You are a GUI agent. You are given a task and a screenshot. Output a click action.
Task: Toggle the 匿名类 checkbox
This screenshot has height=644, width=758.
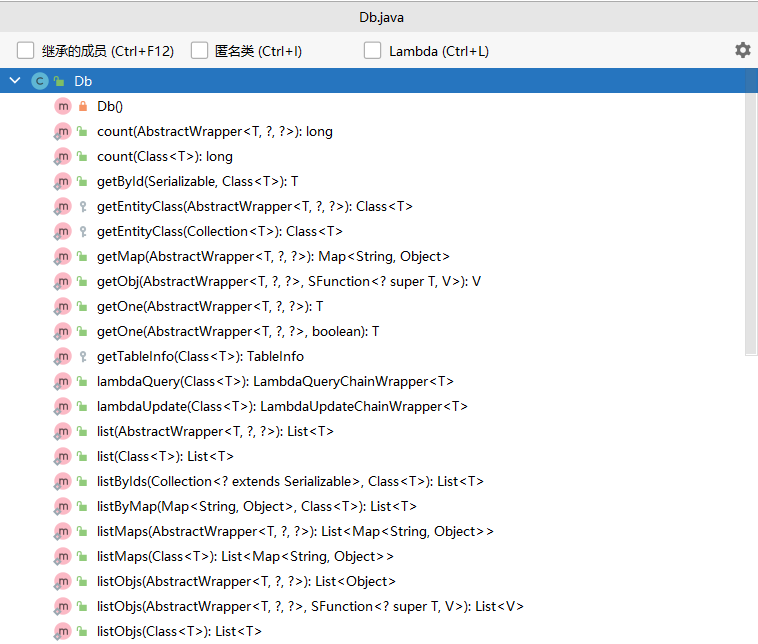[199, 50]
